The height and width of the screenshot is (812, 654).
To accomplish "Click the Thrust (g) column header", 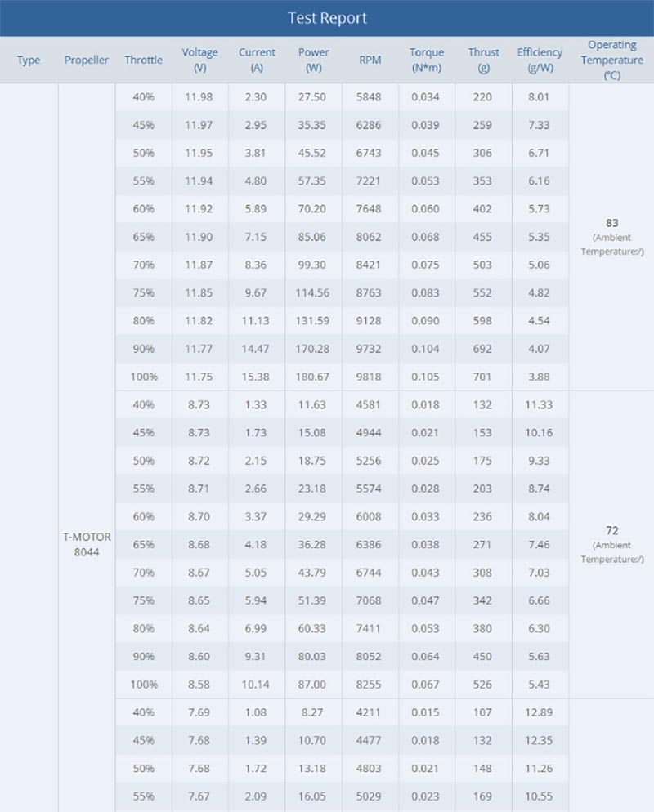I will (483, 60).
